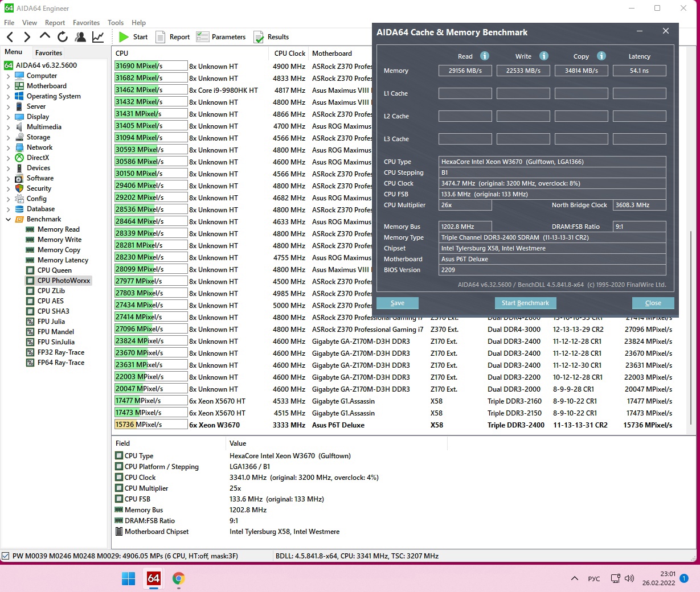Switch to the Favorites tab in sidebar
This screenshot has width=700, height=592.
pos(48,53)
